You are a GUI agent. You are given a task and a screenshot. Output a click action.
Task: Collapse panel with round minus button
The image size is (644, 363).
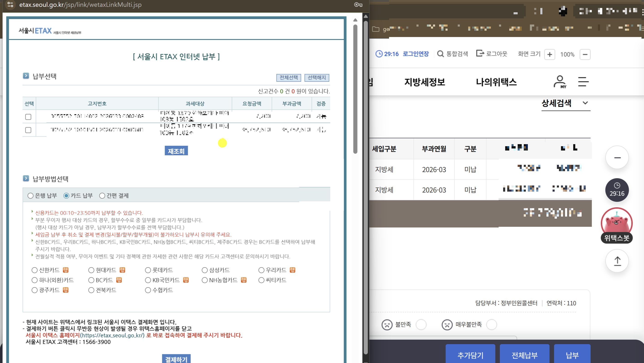pos(617,158)
